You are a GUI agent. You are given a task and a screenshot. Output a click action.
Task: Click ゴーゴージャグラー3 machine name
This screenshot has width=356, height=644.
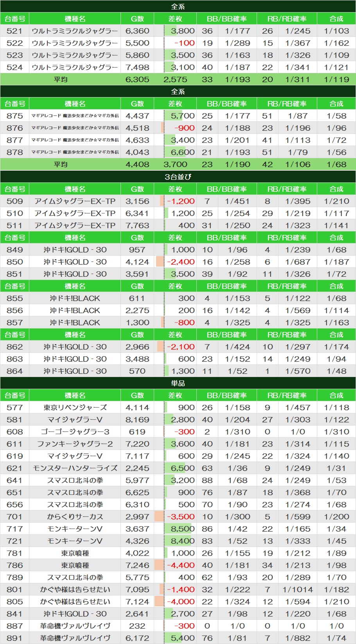click(x=75, y=432)
